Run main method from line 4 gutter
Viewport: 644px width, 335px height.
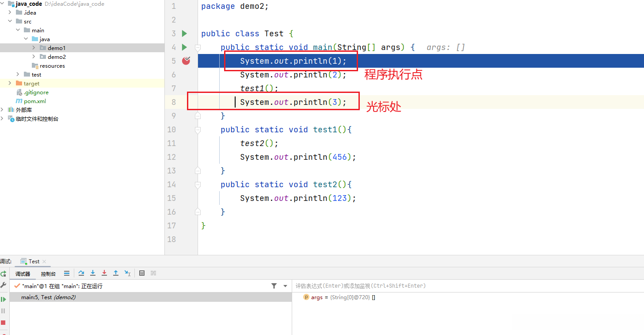[x=184, y=47]
